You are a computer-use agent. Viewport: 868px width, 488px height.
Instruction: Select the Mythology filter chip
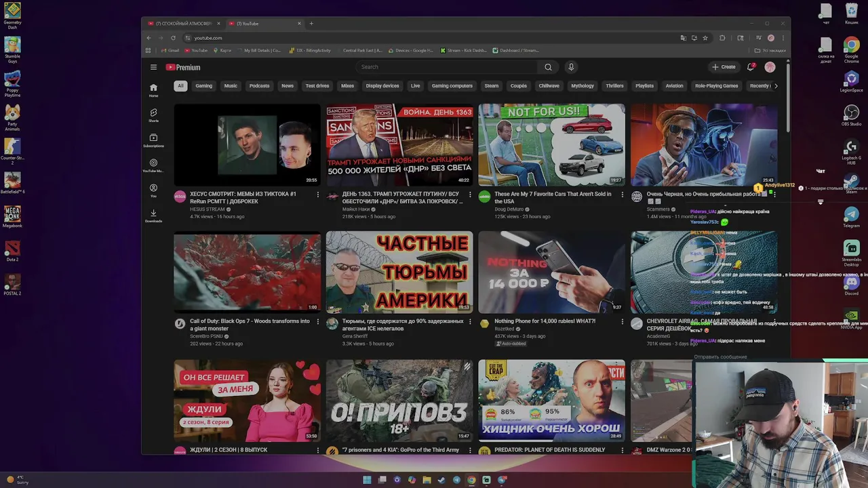pyautogui.click(x=583, y=86)
